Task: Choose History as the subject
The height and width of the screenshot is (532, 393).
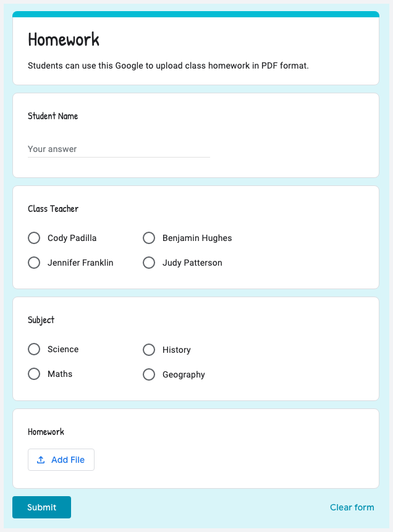Action: coord(149,349)
